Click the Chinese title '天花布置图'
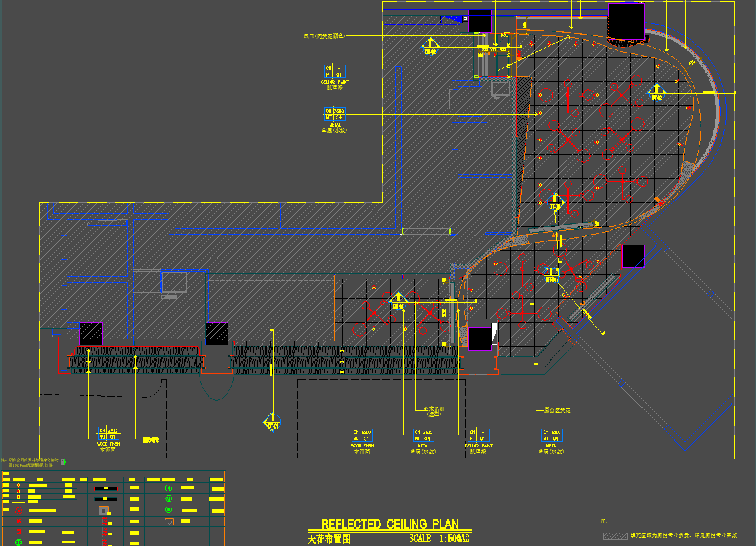 (329, 539)
